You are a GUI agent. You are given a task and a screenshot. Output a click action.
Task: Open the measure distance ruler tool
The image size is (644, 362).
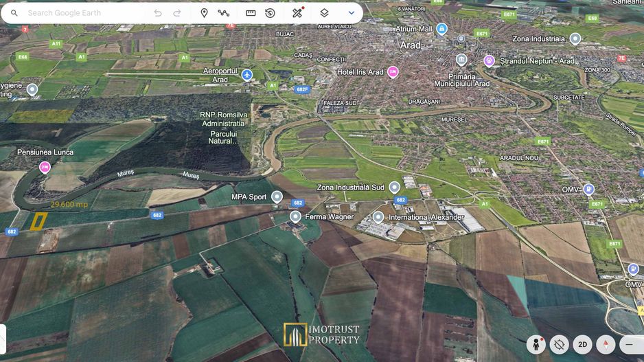[x=251, y=13]
